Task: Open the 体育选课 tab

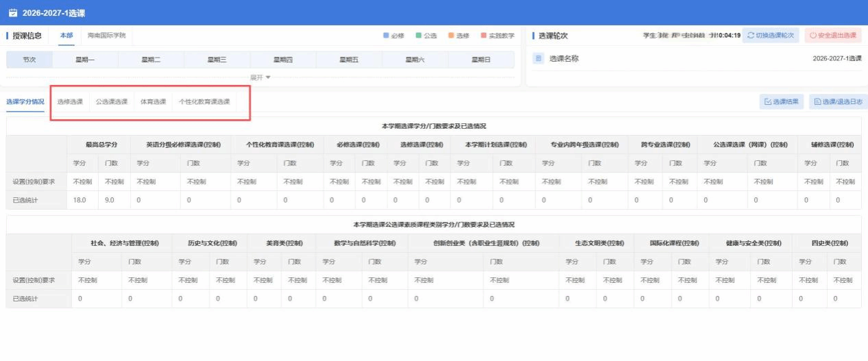Action: (x=154, y=102)
